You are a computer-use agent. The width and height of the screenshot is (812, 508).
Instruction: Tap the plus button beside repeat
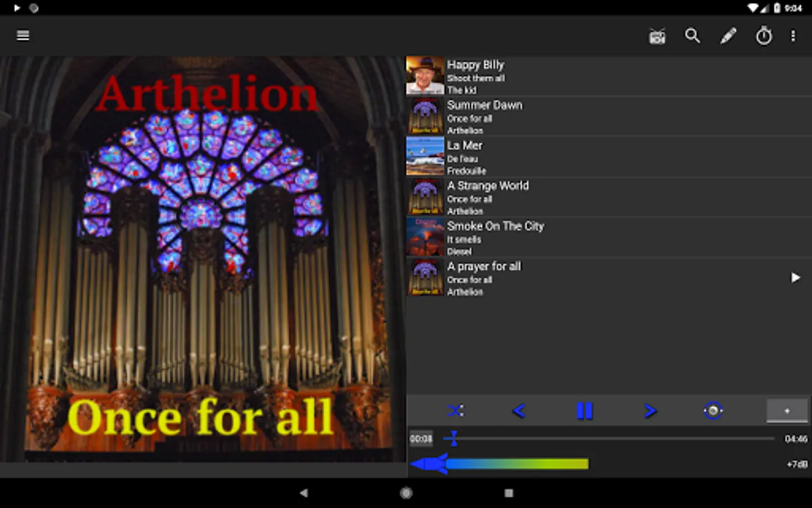[787, 411]
